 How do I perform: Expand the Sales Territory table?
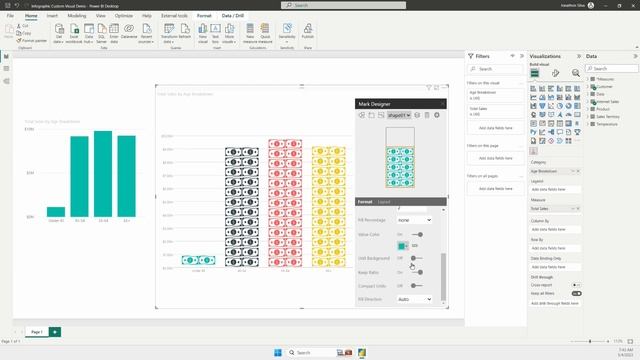point(588,117)
